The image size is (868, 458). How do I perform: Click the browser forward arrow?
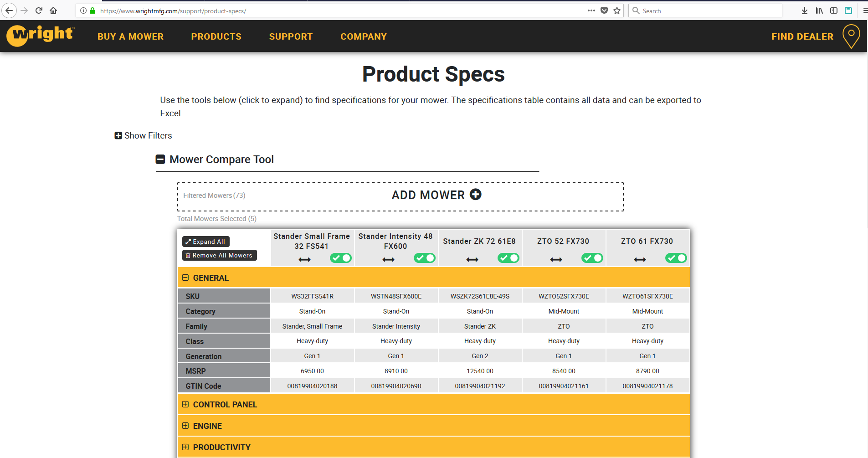pyautogui.click(x=24, y=10)
